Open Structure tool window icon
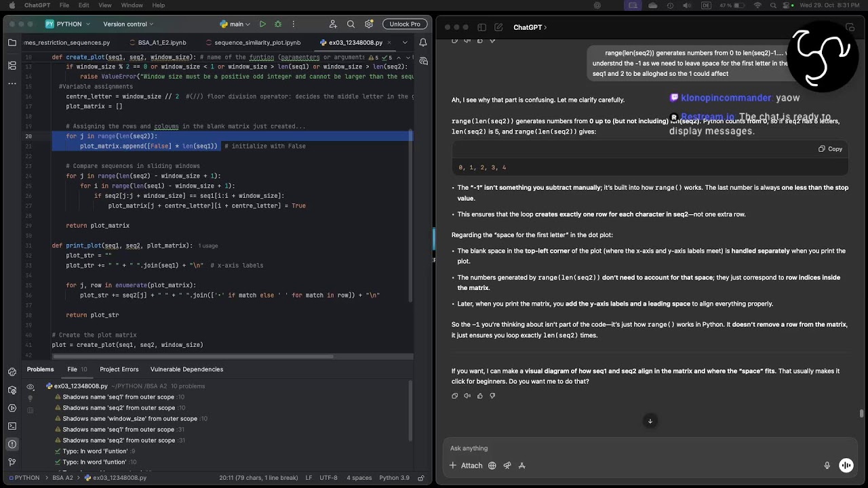Screen dimensions: 868x488 12,66
